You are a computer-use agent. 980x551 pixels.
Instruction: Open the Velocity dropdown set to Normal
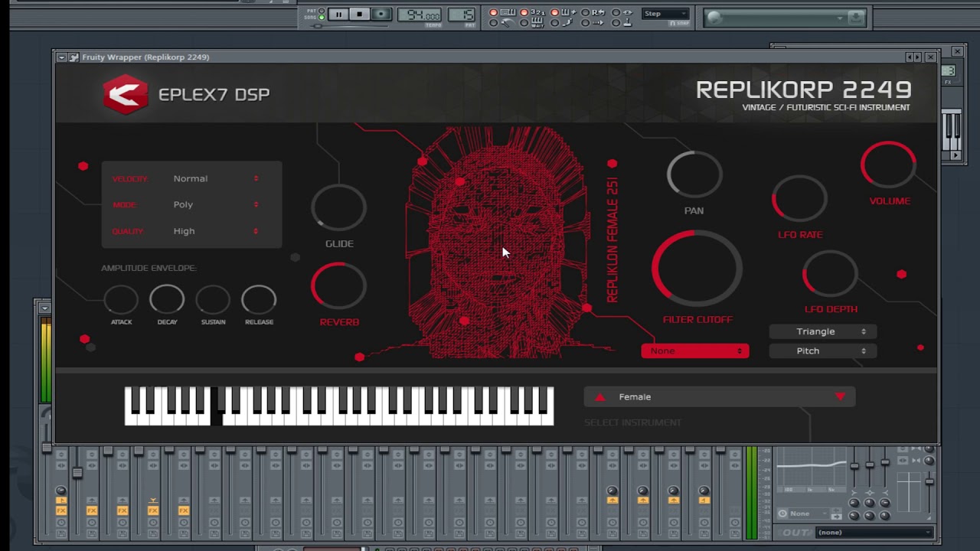coord(216,178)
